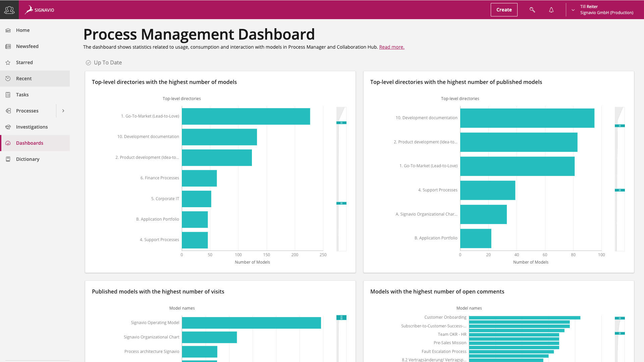Click the Up To Date status check icon
Image resolution: width=644 pixels, height=362 pixels.
tap(88, 63)
